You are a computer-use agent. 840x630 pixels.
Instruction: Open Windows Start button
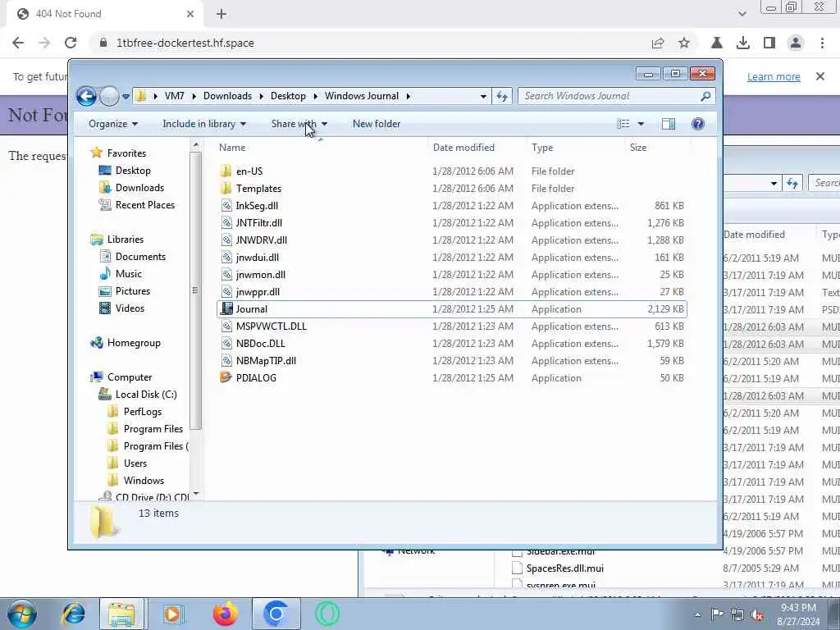(x=21, y=614)
